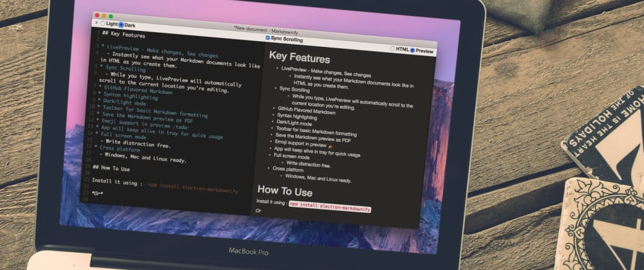Select the Preview radio option
The image size is (644, 270).
tap(412, 50)
